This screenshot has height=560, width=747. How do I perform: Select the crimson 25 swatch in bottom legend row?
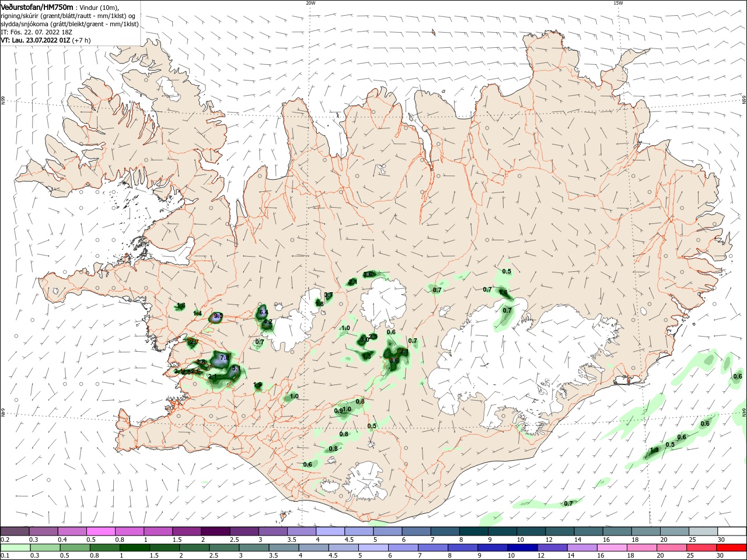point(701,548)
